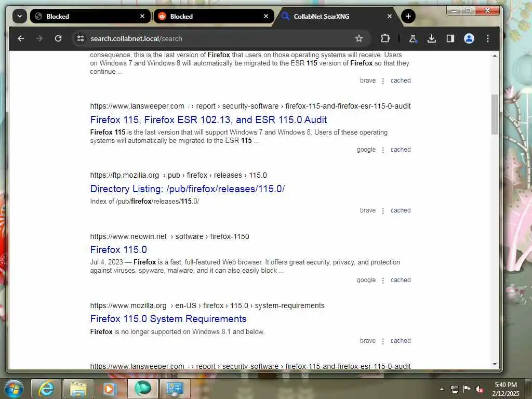Open Directory Listing /pub/firefox/releases/115.0/ result
This screenshot has height=399, width=532.
(x=187, y=189)
